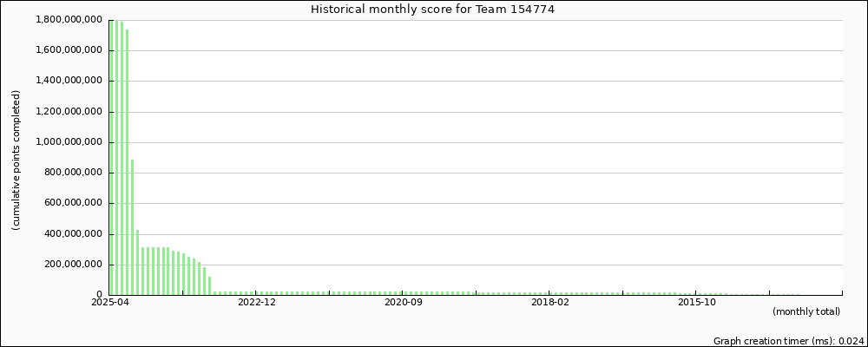
Task: Click the 400,000,000 y-axis label
Action: point(76,234)
